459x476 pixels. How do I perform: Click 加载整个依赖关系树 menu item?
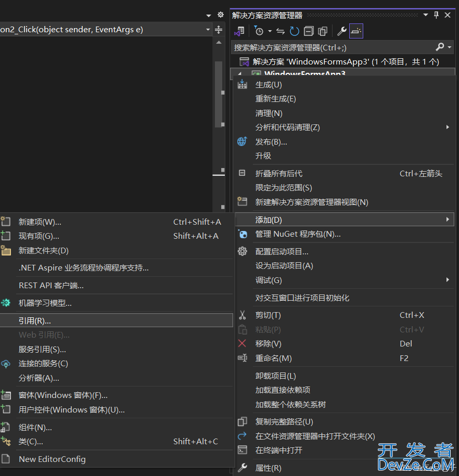(x=345, y=405)
